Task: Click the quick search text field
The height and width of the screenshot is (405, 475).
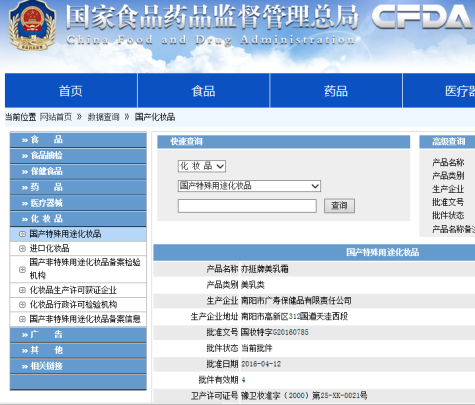Action: (x=247, y=206)
